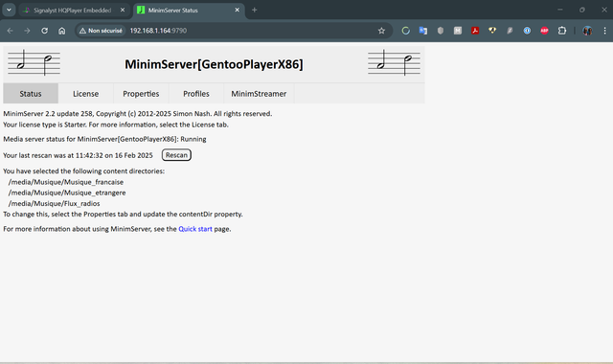Click the left music notes logo

point(34,62)
